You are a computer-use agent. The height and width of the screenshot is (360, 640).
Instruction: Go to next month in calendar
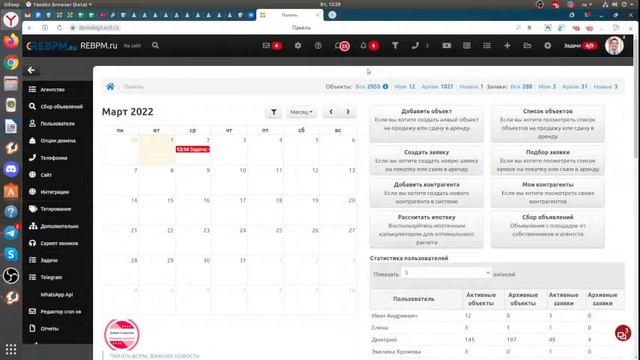(348, 112)
